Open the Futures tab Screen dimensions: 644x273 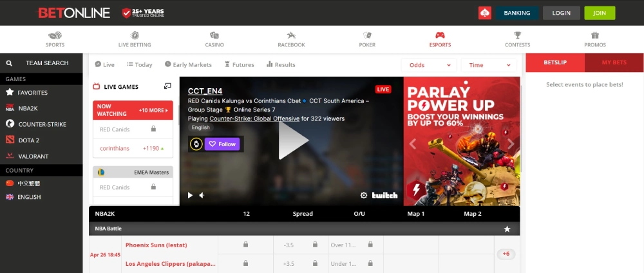240,64
